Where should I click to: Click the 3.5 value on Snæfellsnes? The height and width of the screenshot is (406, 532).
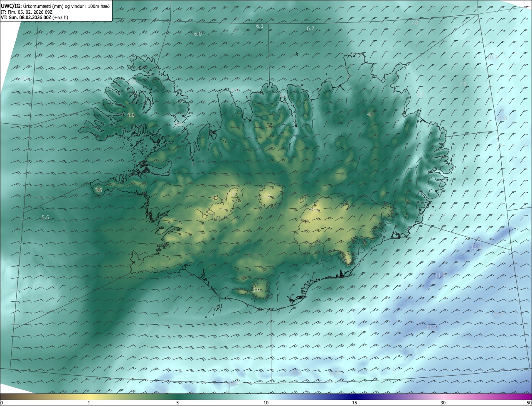pos(99,191)
